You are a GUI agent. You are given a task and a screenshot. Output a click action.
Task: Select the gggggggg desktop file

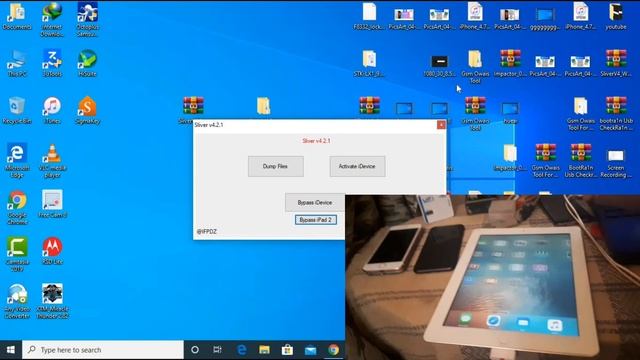pos(545,19)
